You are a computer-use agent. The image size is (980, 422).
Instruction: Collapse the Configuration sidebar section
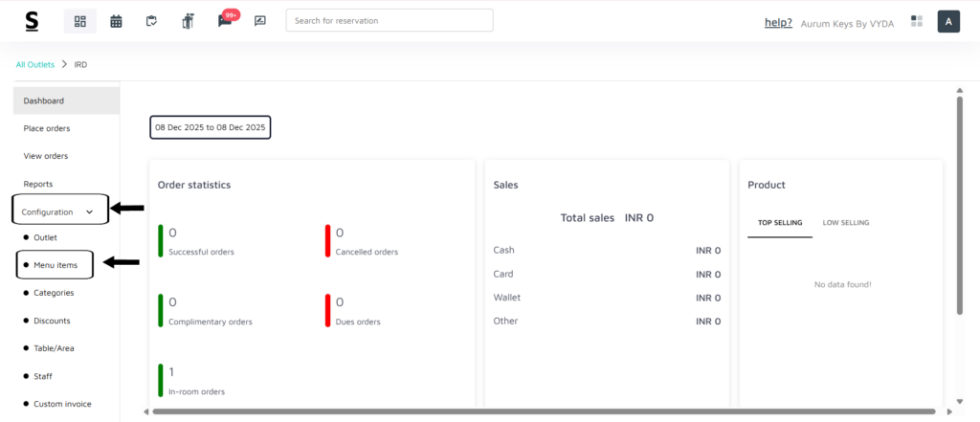pyautogui.click(x=59, y=211)
